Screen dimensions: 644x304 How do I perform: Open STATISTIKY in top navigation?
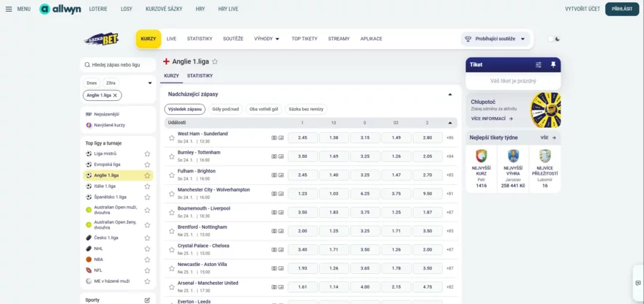pos(200,39)
